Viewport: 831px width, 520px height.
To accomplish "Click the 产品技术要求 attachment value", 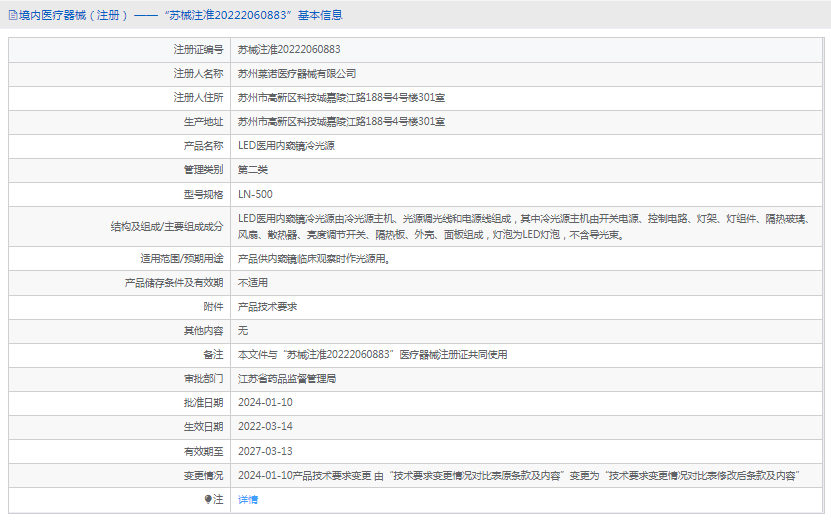I will coord(267,306).
